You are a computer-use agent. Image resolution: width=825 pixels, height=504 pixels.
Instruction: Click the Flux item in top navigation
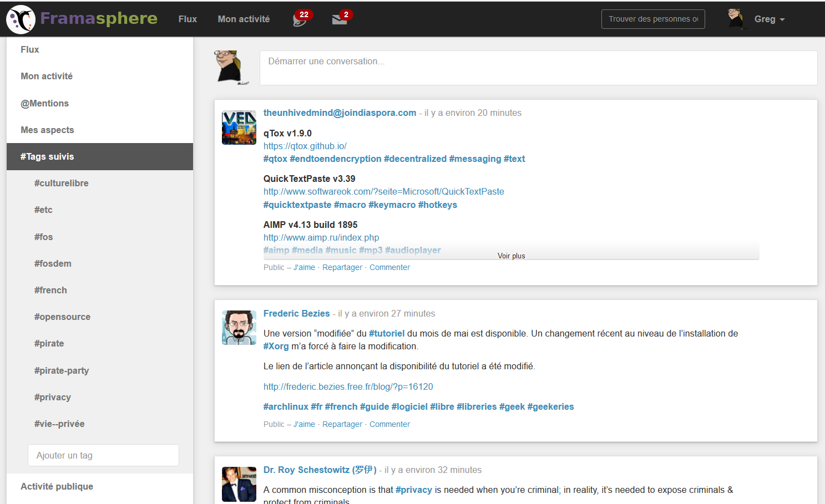[188, 19]
